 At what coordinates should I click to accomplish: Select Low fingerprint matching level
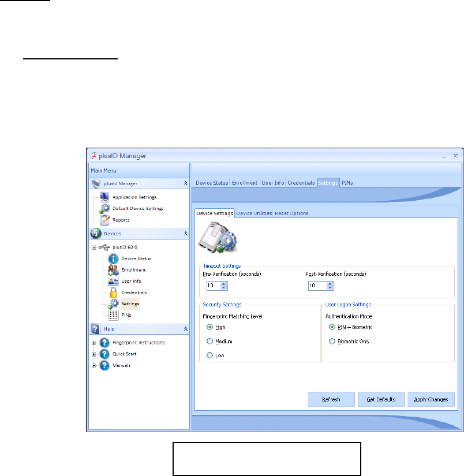click(x=209, y=355)
